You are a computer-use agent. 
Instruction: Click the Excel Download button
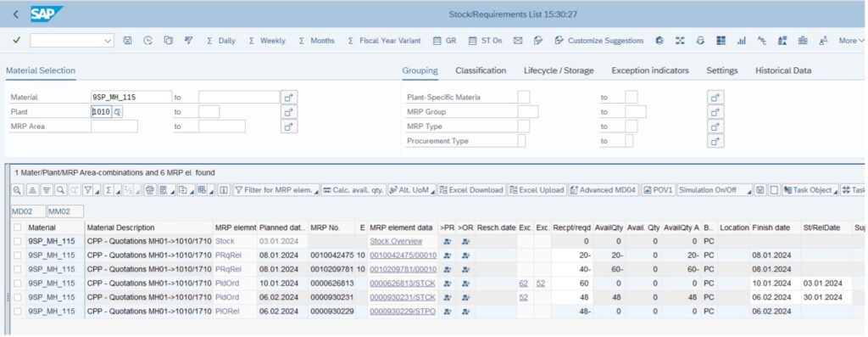tap(471, 190)
